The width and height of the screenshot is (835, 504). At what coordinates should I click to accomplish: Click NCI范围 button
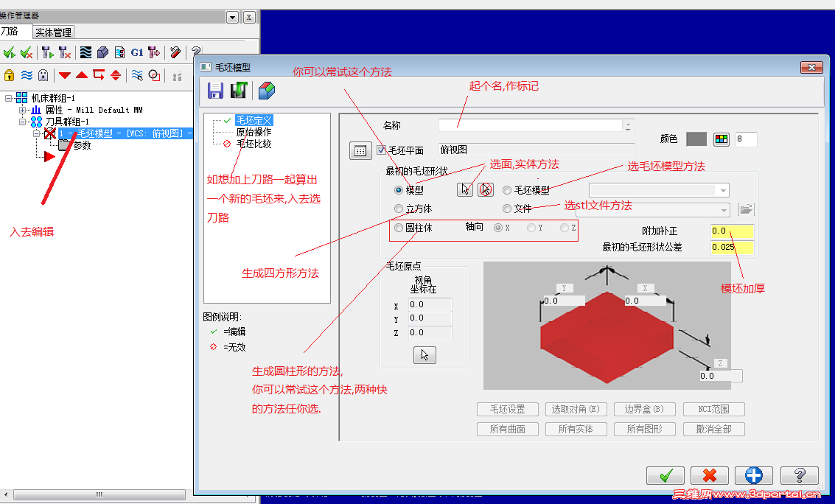point(713,409)
